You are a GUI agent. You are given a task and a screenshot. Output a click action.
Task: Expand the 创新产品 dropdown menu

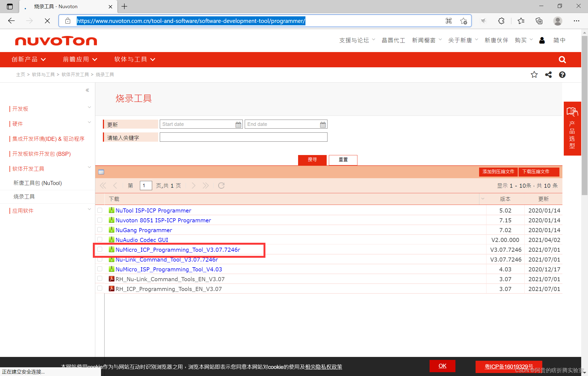pyautogui.click(x=28, y=59)
